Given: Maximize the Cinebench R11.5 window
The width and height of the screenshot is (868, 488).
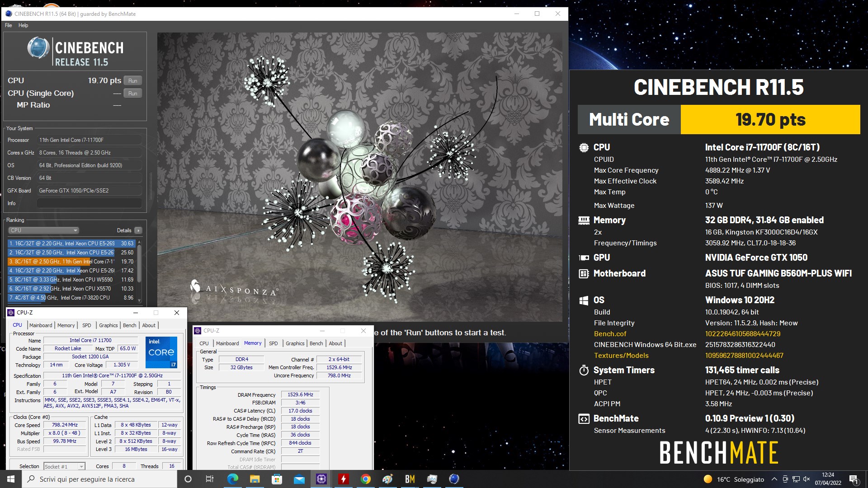Looking at the screenshot, I should pyautogui.click(x=537, y=14).
